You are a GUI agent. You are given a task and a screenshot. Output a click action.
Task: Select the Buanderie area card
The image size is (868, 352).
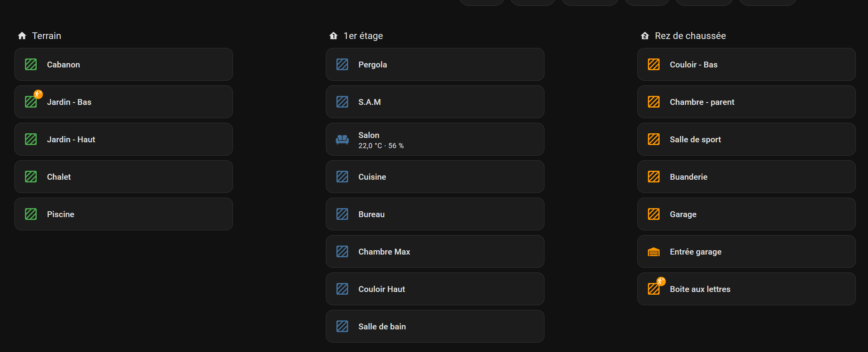[746, 177]
